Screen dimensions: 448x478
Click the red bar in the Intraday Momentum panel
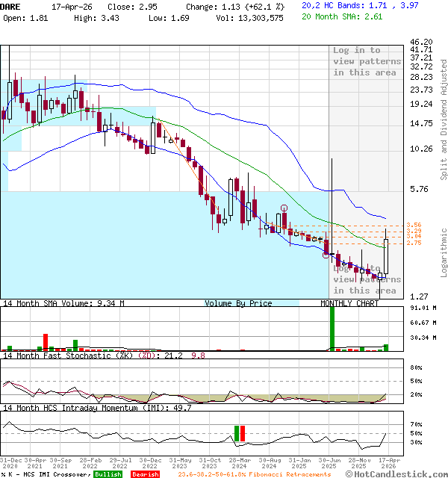243,434
